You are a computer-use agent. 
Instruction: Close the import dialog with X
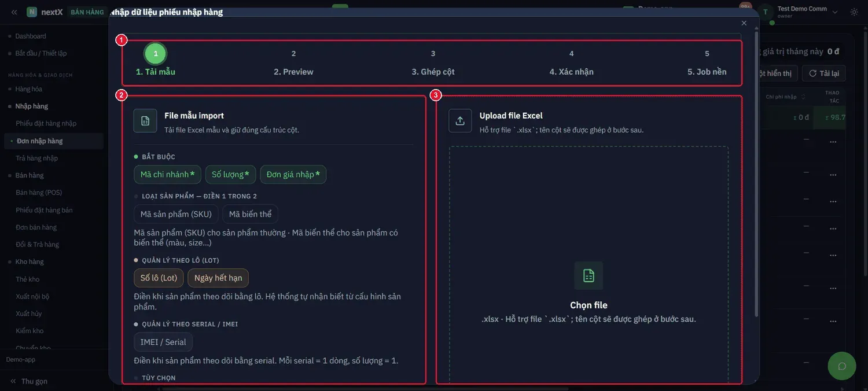click(744, 23)
